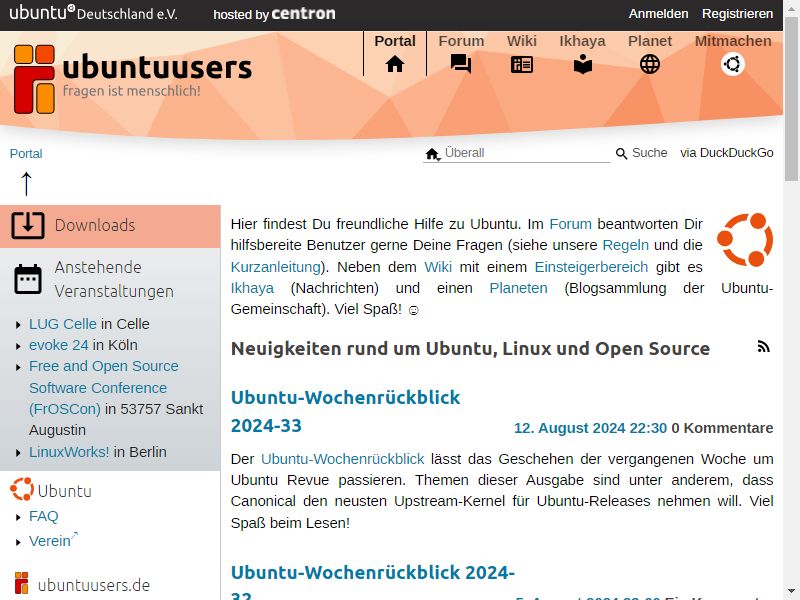Click the Downloads box icon

(x=28, y=225)
